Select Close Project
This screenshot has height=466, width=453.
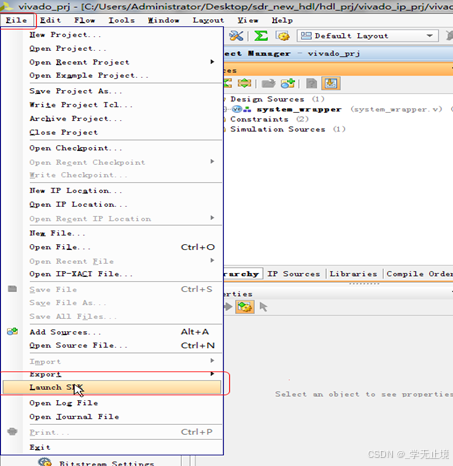coord(112,132)
